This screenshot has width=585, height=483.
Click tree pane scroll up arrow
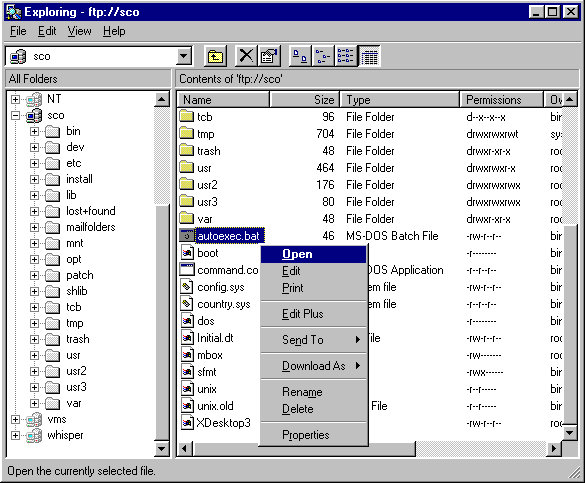[162, 99]
